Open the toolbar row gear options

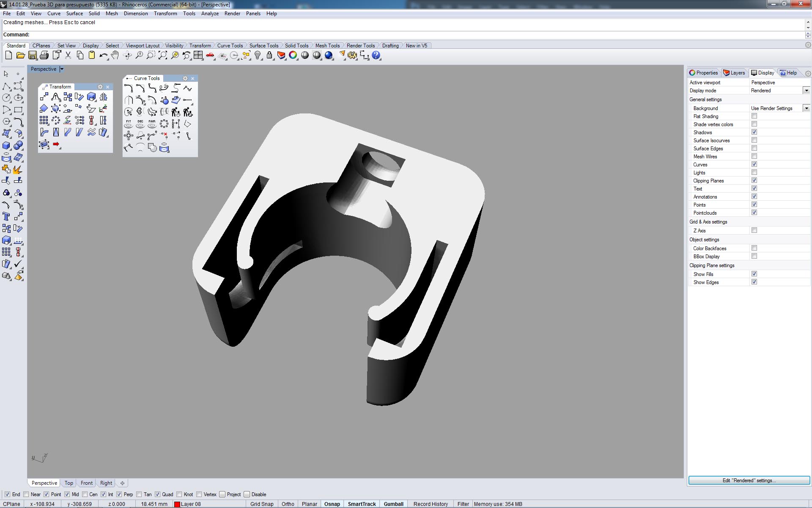tap(808, 45)
